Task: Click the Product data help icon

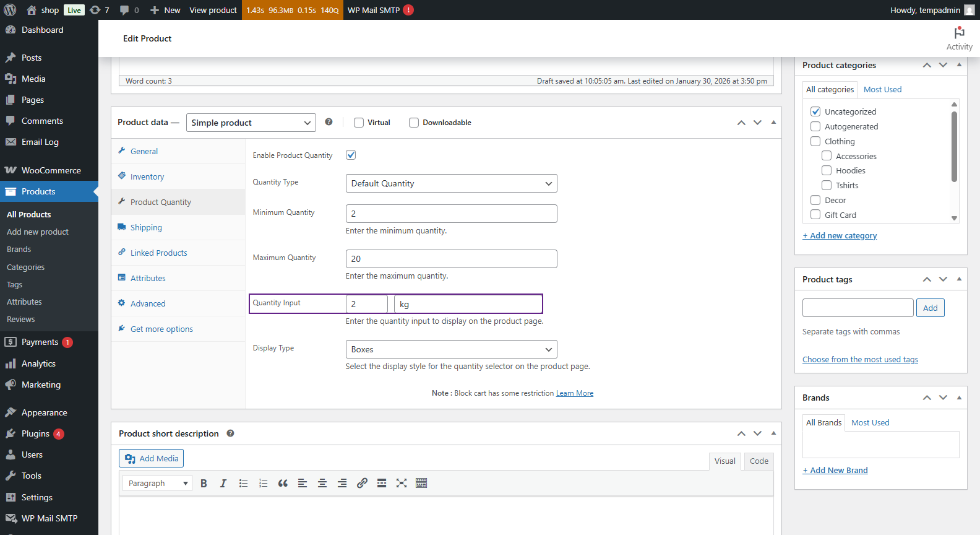Action: [x=329, y=122]
